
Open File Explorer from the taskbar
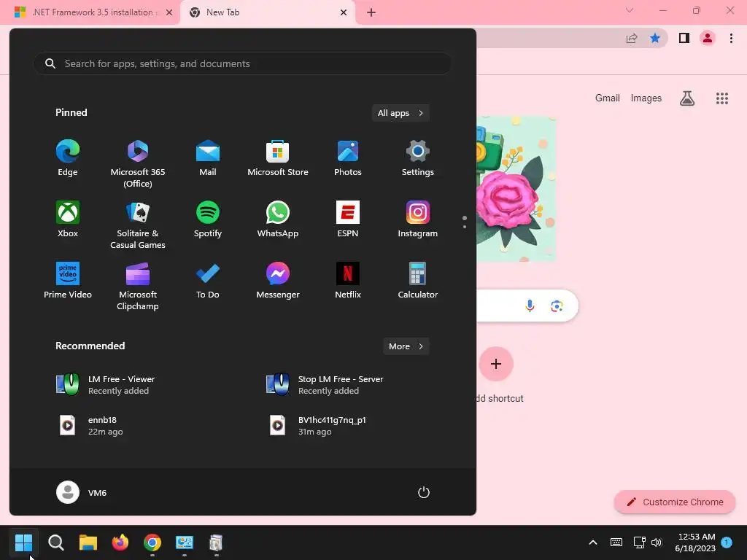88,542
